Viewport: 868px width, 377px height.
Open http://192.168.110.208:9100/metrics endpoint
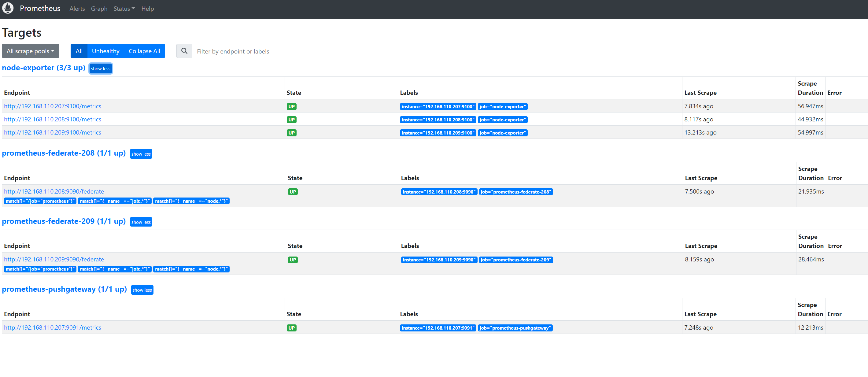tap(53, 119)
